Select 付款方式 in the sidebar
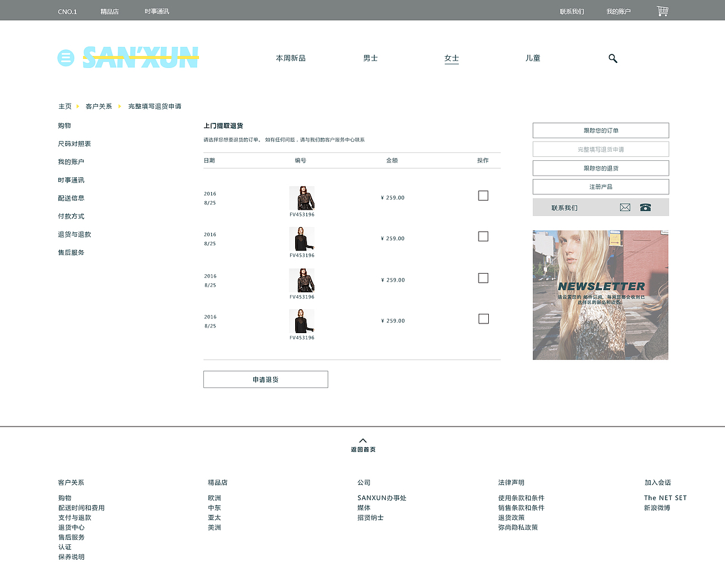 point(71,216)
